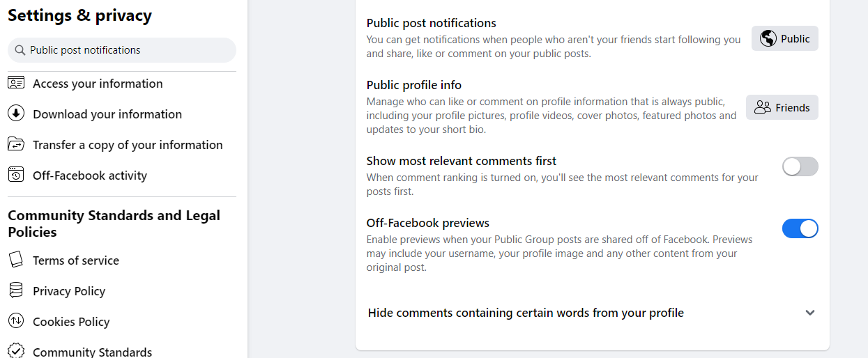Turn off Off-Facebook previews toggle

tap(800, 228)
